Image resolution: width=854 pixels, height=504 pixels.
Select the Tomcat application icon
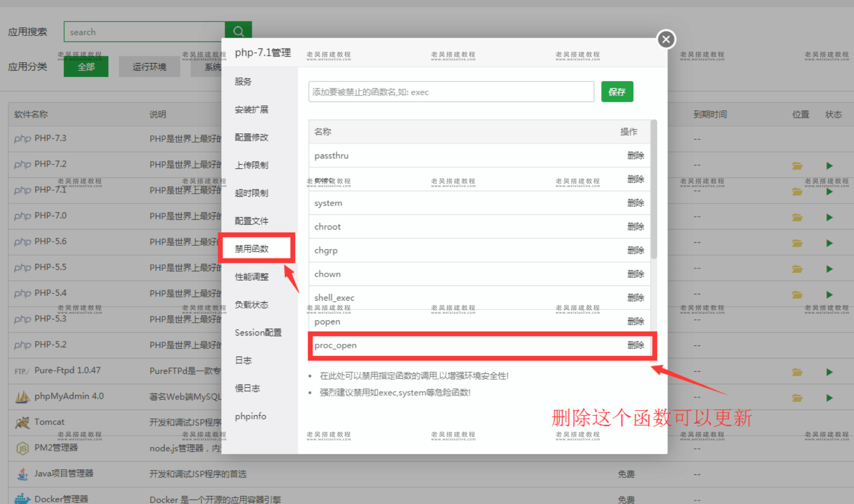click(x=23, y=422)
